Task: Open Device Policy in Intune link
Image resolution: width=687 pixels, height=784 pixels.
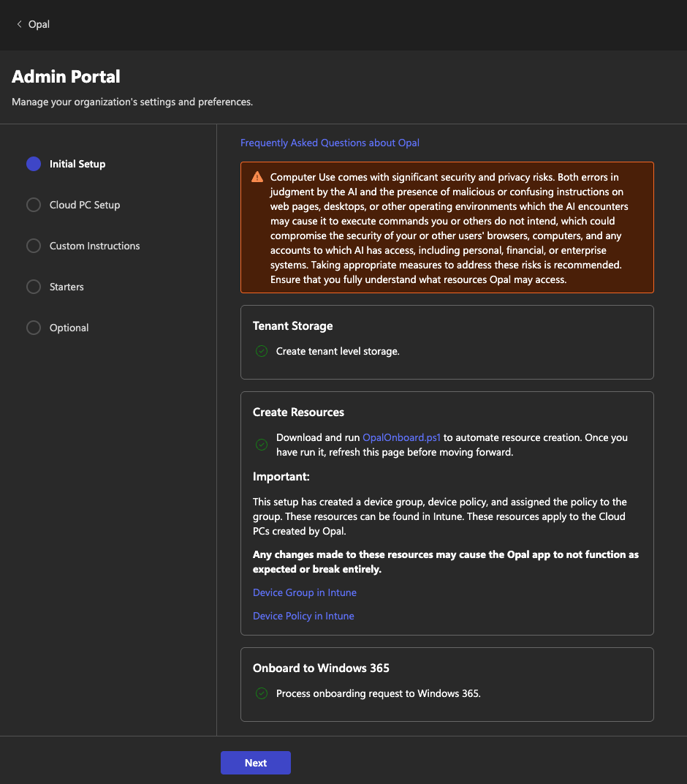Action: click(x=303, y=616)
